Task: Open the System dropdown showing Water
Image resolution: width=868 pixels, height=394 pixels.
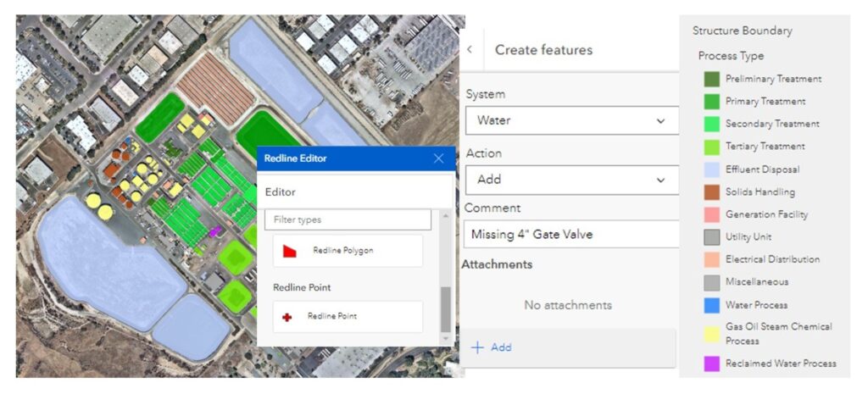Action: [571, 120]
